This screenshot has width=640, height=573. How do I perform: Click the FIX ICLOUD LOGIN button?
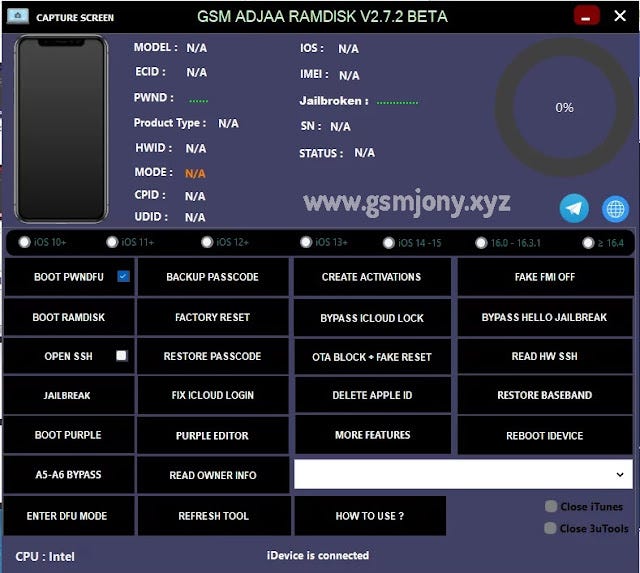coord(213,395)
